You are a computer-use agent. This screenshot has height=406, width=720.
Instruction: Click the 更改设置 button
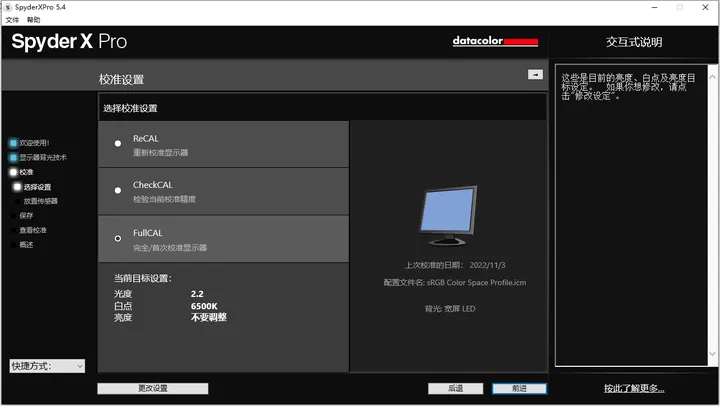point(153,389)
